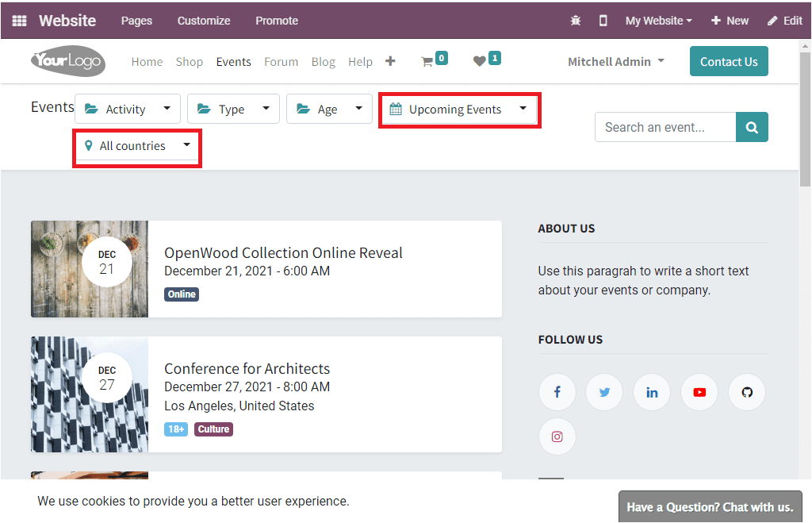The width and height of the screenshot is (812, 523).
Task: Open the Facebook social icon
Action: pos(557,391)
